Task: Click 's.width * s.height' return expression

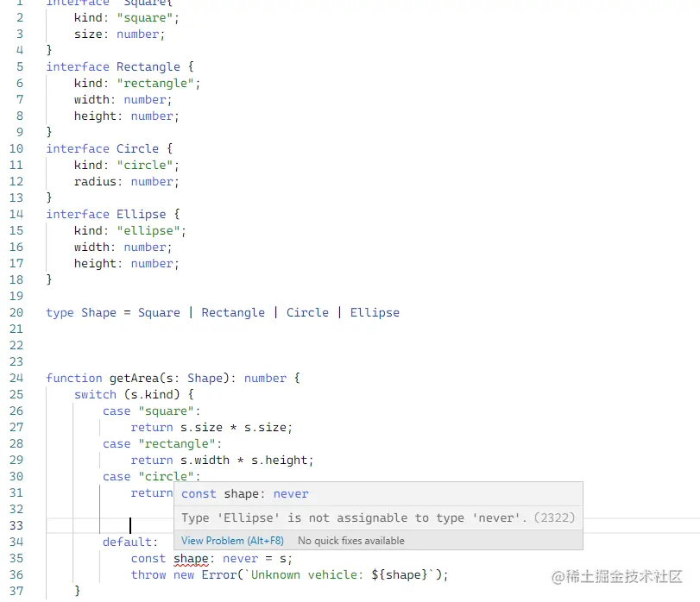Action: click(x=243, y=461)
